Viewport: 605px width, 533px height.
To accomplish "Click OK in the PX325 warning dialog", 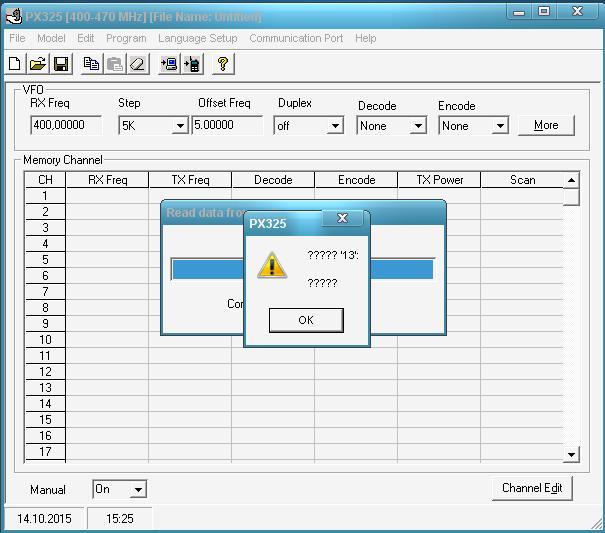I will [306, 320].
